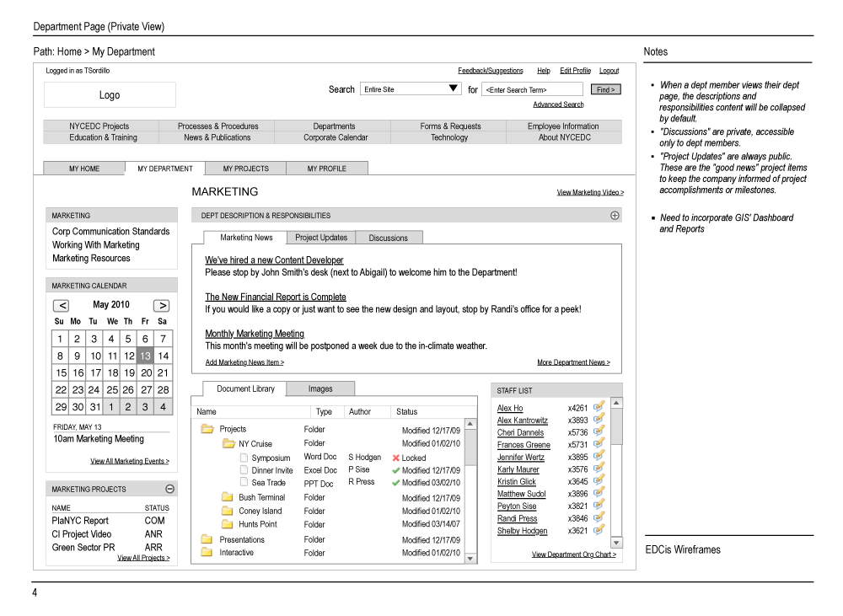Click Add Marketing News Item link
Image resolution: width=843 pixels, height=616 pixels.
pyautogui.click(x=243, y=362)
